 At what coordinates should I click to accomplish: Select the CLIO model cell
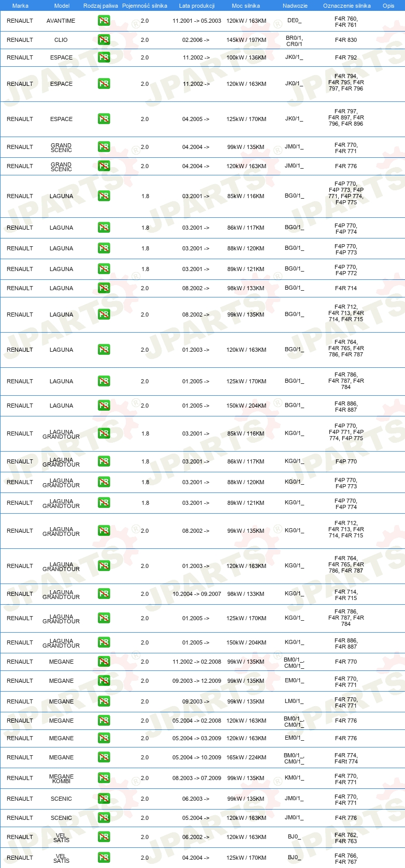click(x=61, y=40)
